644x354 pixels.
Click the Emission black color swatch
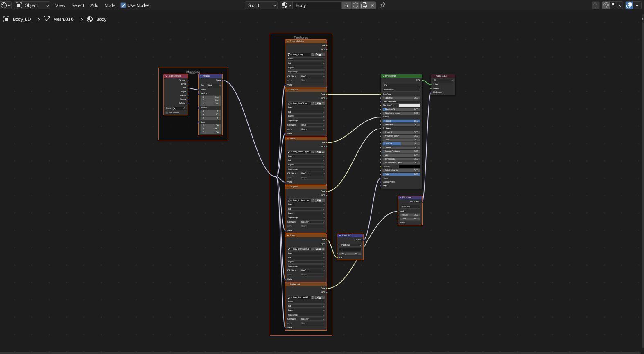[409, 167]
